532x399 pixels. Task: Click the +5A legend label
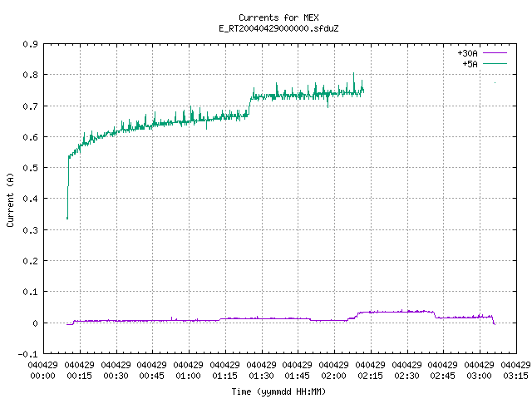470,64
